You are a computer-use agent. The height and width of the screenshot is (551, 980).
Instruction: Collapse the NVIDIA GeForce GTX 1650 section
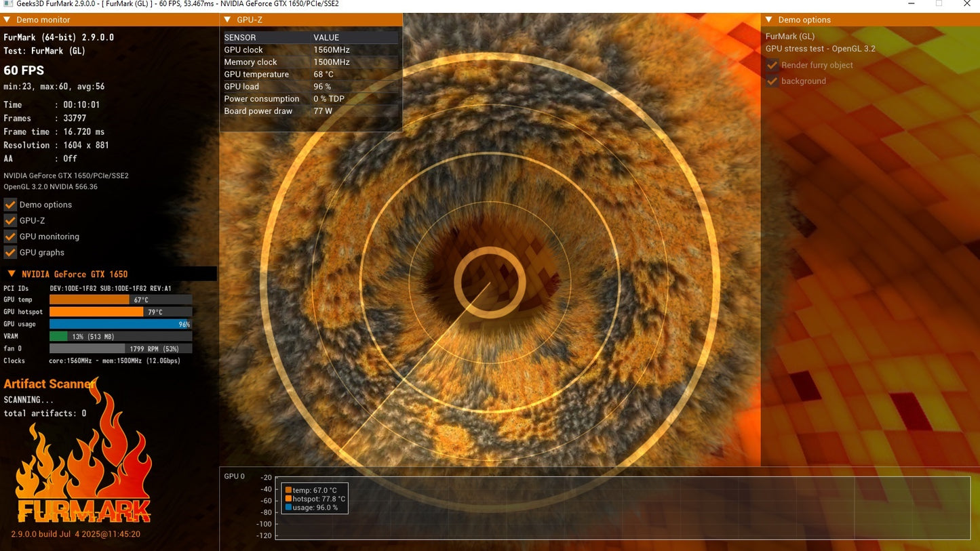click(12, 274)
